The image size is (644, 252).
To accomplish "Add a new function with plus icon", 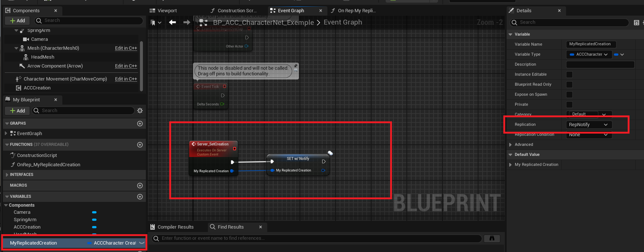I will pyautogui.click(x=140, y=145).
